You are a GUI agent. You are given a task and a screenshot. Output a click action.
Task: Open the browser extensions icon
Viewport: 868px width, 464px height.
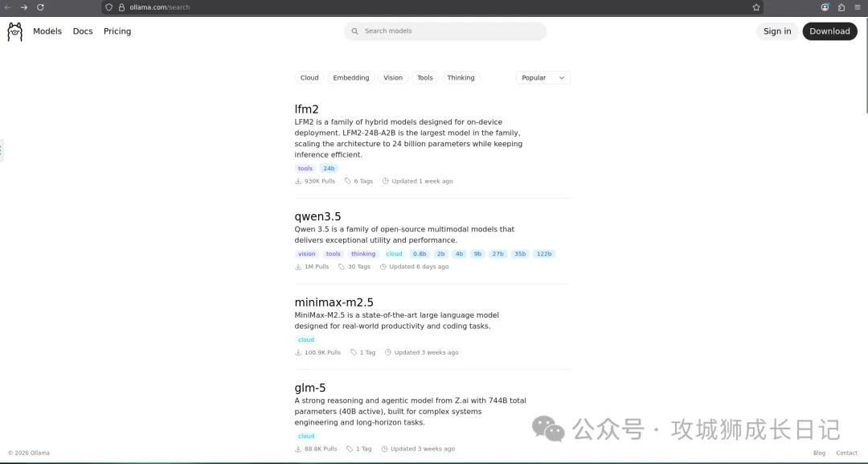[841, 7]
